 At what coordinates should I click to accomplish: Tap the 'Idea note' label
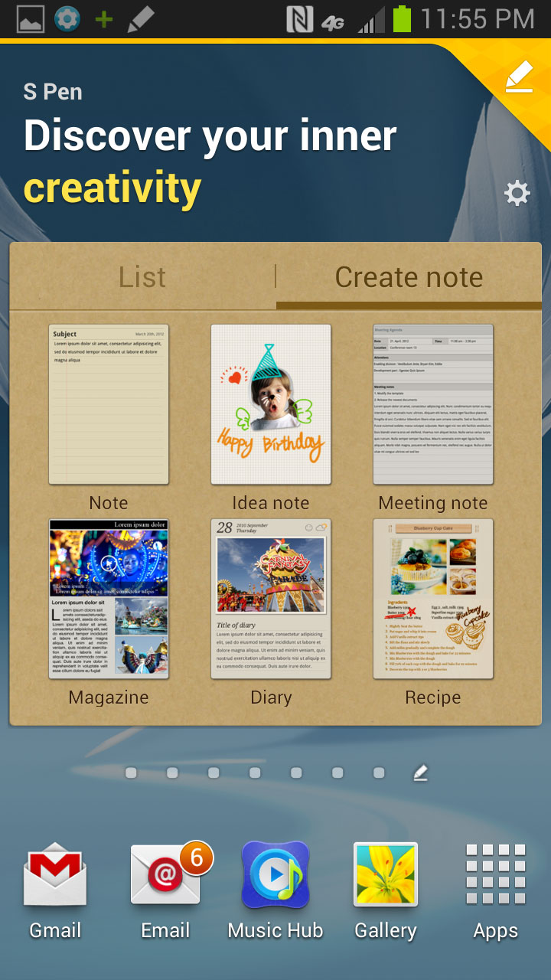[271, 503]
